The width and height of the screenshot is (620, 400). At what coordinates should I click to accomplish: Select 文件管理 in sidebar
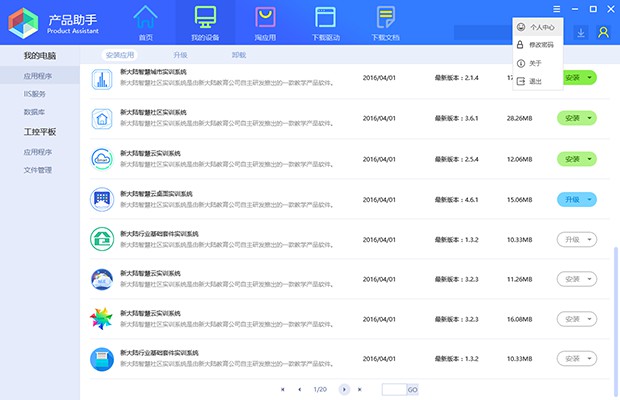tap(38, 170)
